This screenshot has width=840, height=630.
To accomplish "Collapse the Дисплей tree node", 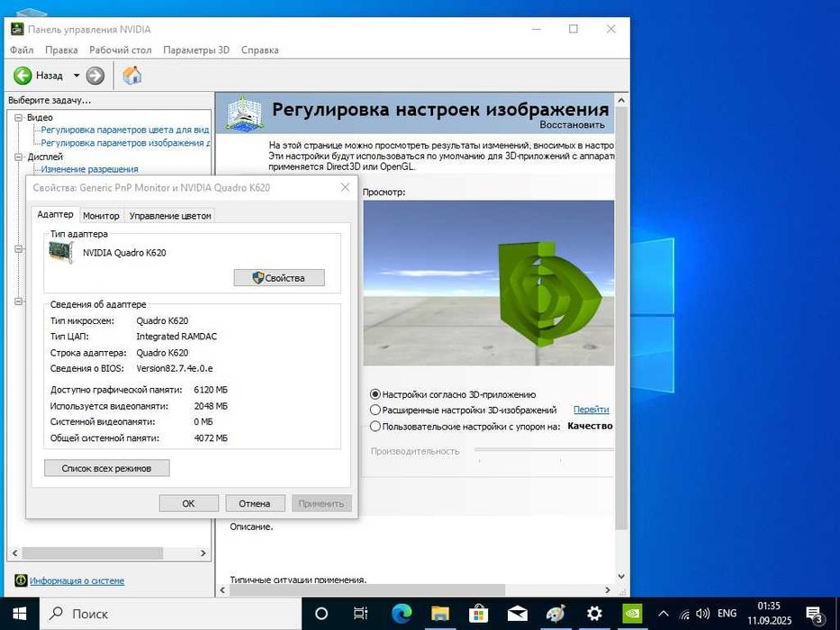I will pos(19,157).
